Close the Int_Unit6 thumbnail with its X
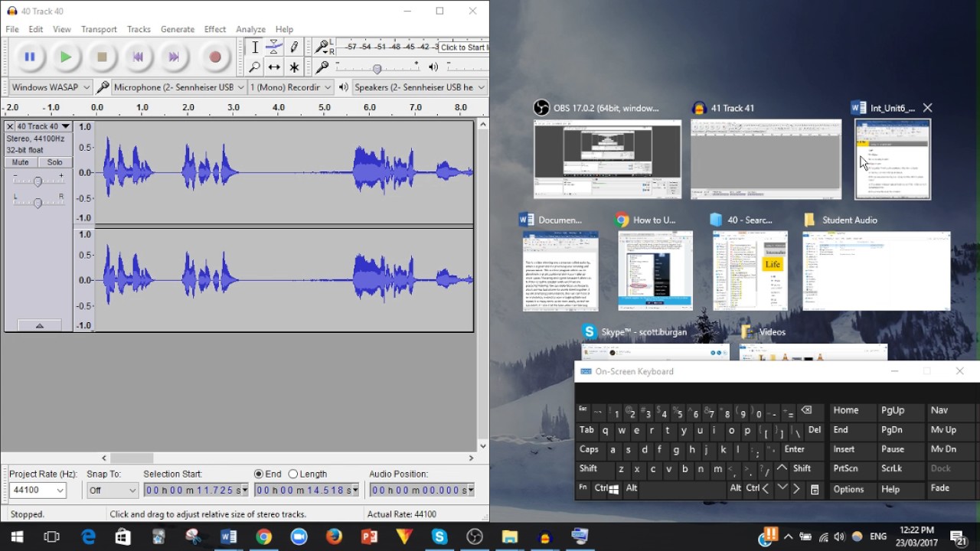The width and height of the screenshot is (980, 551). tap(927, 108)
